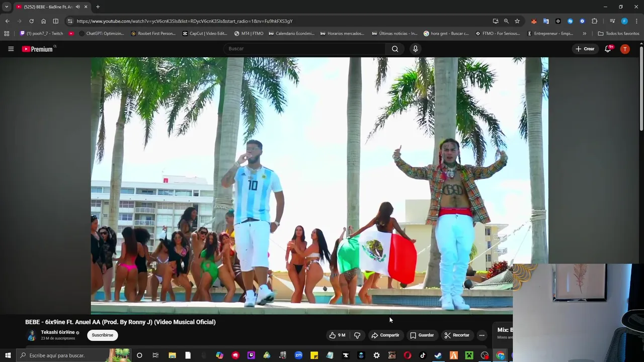Close the BEBE YouTube tab
Image resolution: width=644 pixels, height=362 pixels.
click(x=86, y=7)
